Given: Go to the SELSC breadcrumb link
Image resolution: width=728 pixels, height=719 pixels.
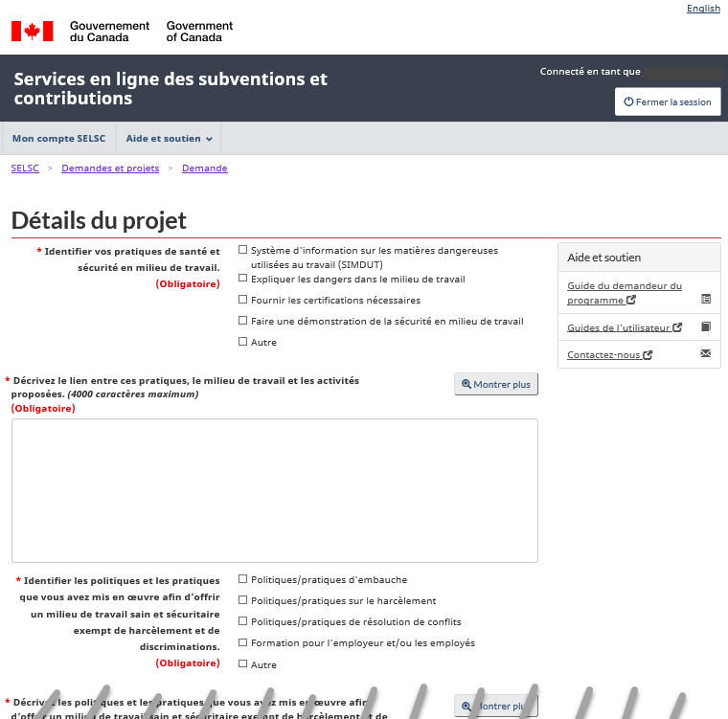Looking at the screenshot, I should [x=25, y=169].
